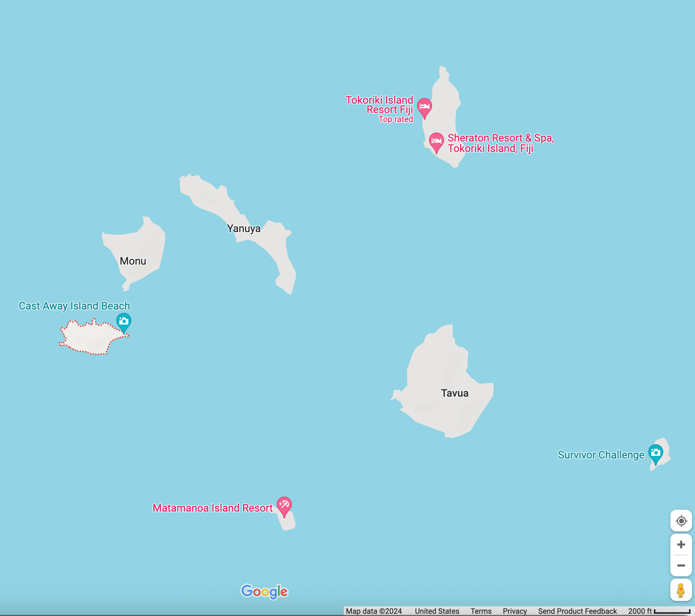Click Send Product Feedback link
The image size is (695, 616).
(x=577, y=611)
